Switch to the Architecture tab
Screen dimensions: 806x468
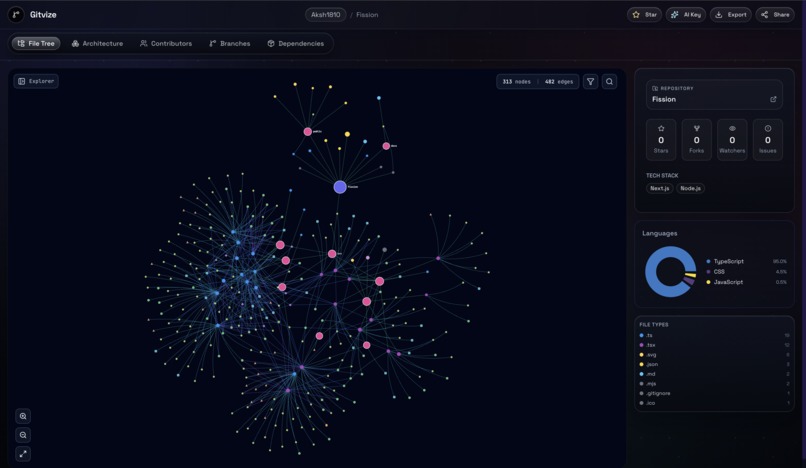pos(97,44)
